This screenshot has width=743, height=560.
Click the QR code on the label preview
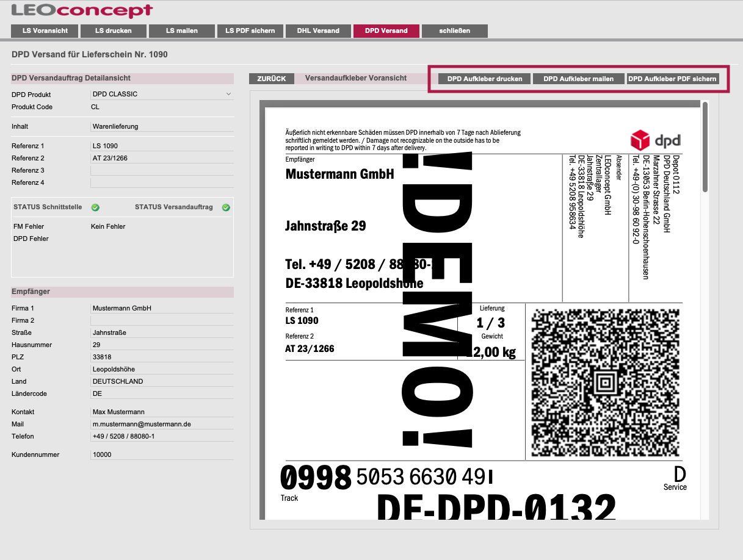coord(605,383)
